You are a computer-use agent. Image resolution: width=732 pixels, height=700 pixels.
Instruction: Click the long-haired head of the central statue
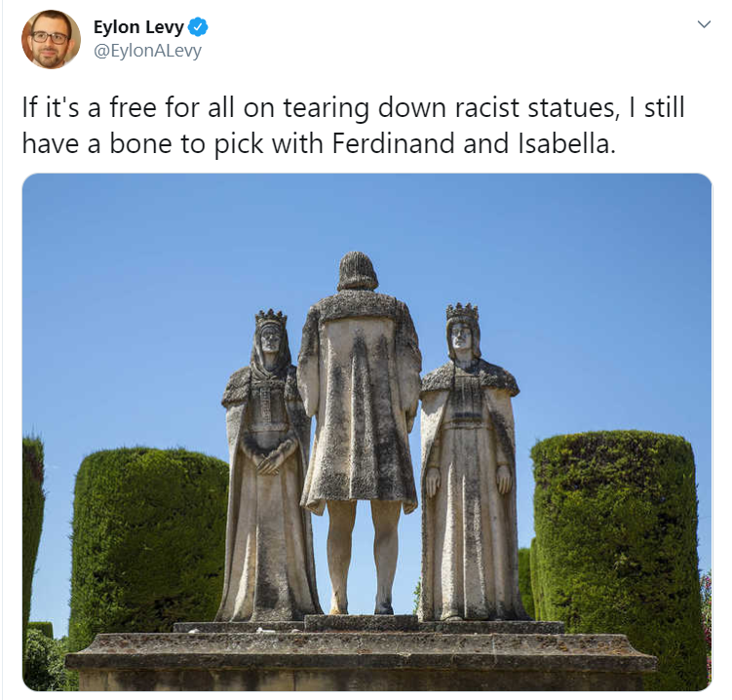[358, 272]
